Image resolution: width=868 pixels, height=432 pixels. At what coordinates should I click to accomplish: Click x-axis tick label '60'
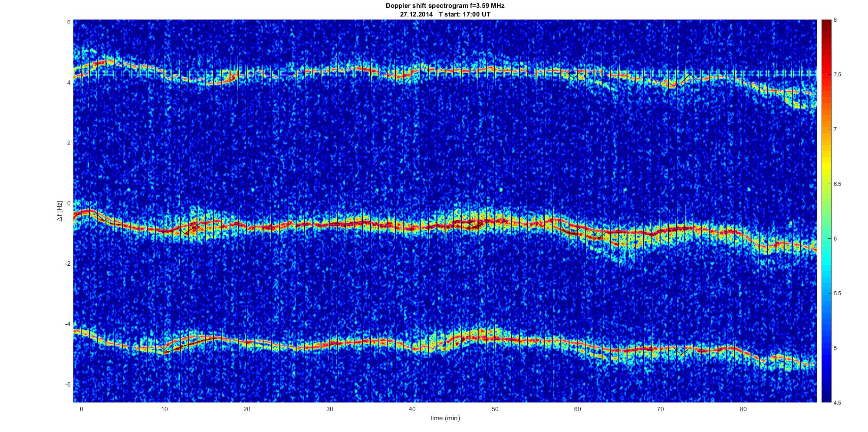tap(578, 409)
